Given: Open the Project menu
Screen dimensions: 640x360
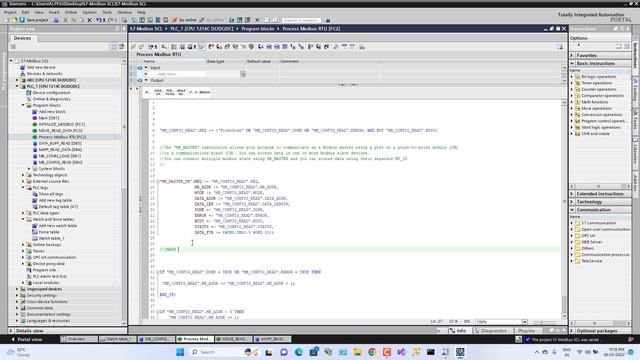Looking at the screenshot, I should coord(10,12).
